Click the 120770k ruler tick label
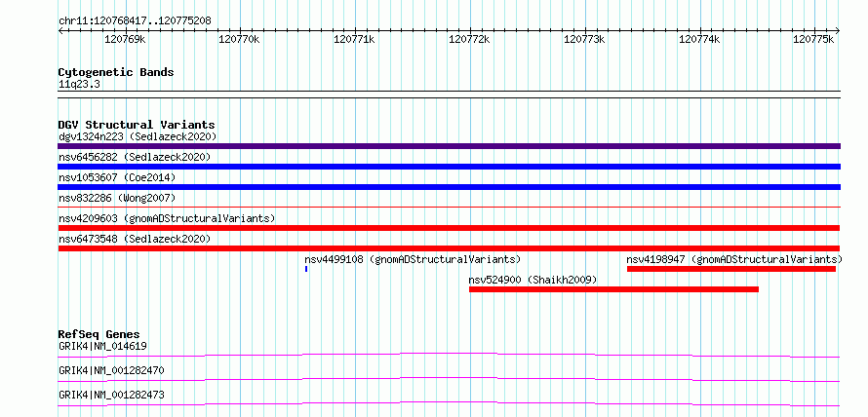The width and height of the screenshot is (868, 417). pos(239,39)
